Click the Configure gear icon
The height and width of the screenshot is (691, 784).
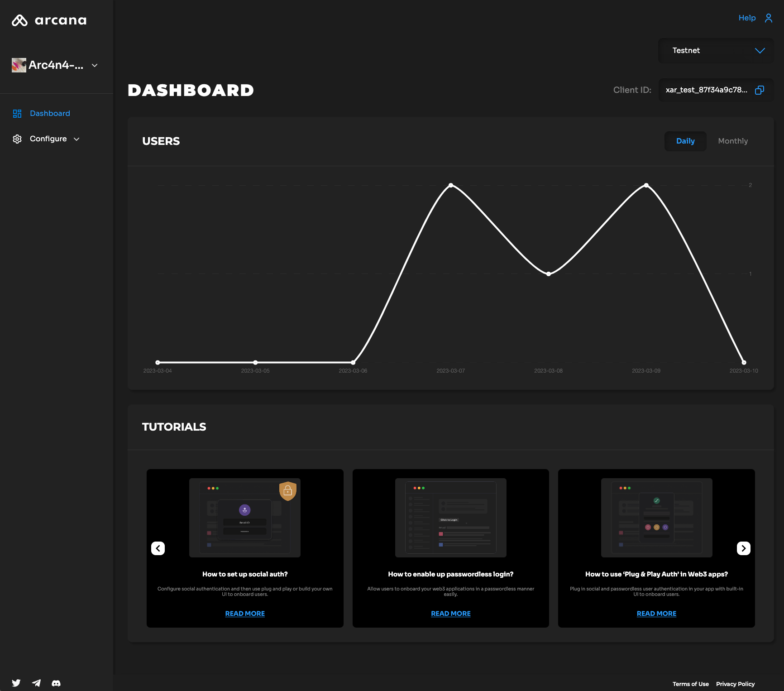[17, 139]
